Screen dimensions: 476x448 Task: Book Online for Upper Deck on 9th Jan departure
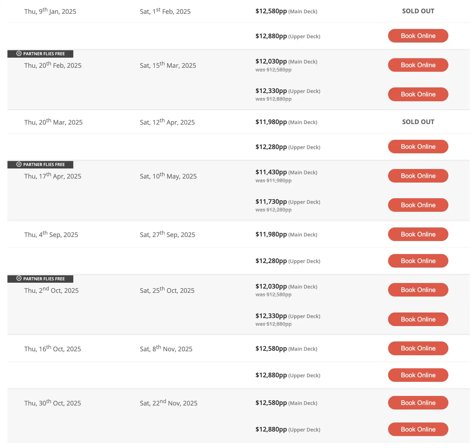tap(418, 36)
